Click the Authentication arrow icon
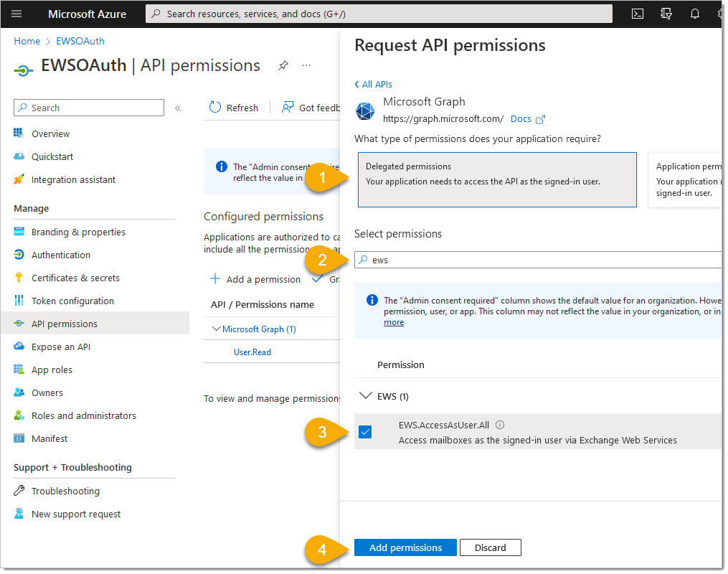The height and width of the screenshot is (574, 728). click(19, 255)
